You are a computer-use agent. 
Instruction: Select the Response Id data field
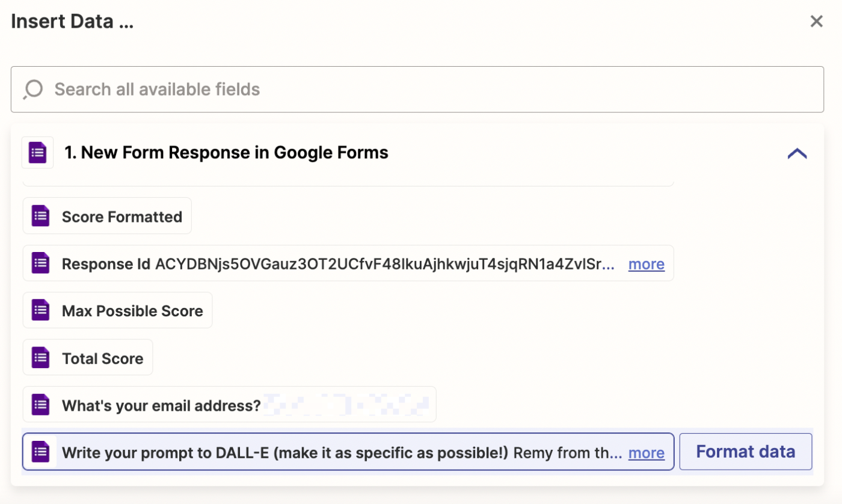coord(337,264)
